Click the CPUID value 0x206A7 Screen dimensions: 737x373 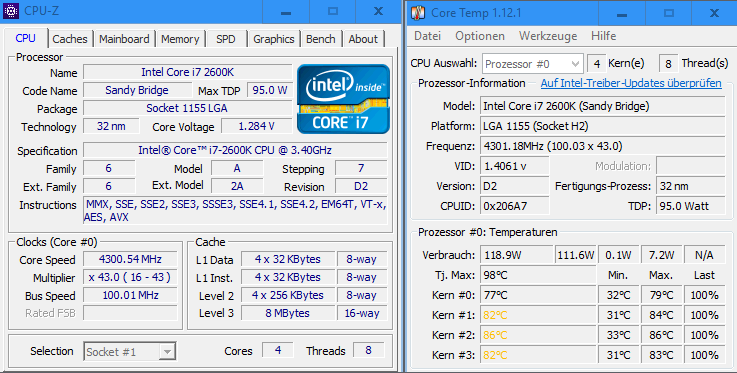pos(515,206)
